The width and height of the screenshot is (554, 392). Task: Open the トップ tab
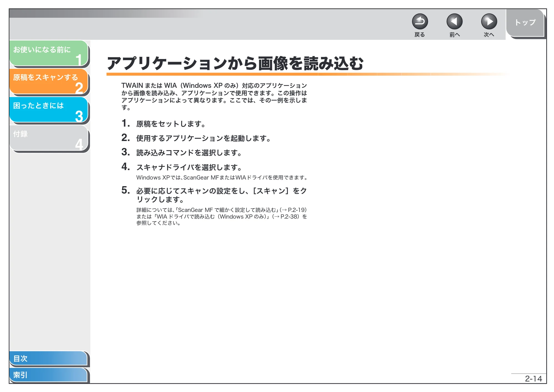(525, 23)
